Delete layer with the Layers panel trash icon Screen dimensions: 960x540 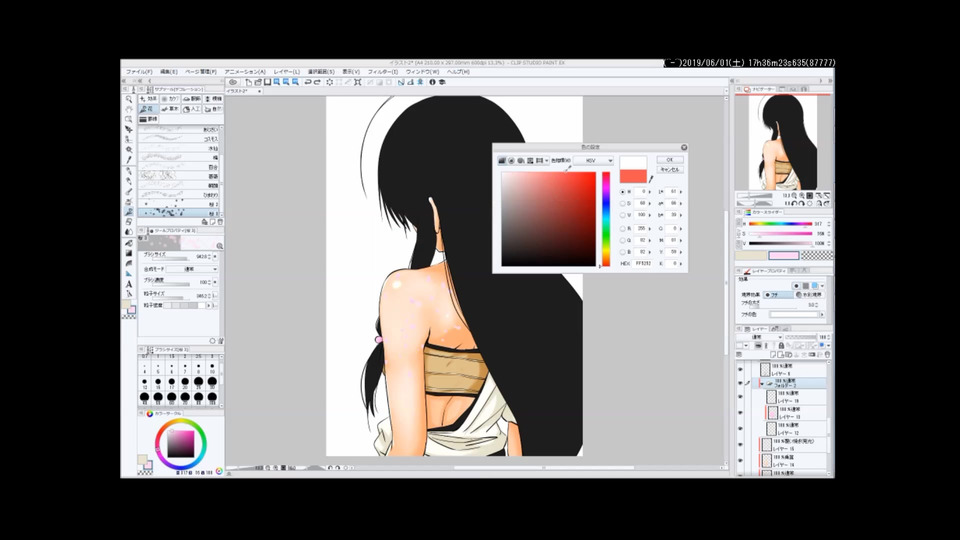828,354
